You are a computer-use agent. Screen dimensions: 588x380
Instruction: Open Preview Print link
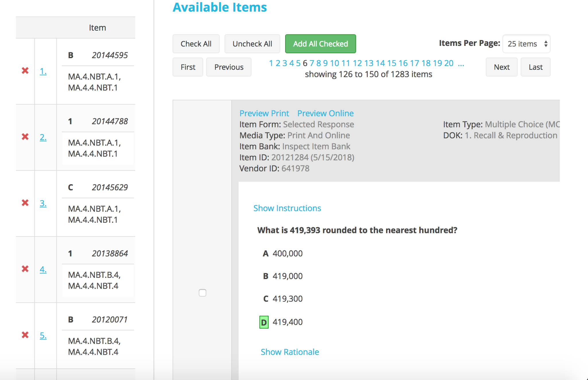(264, 113)
